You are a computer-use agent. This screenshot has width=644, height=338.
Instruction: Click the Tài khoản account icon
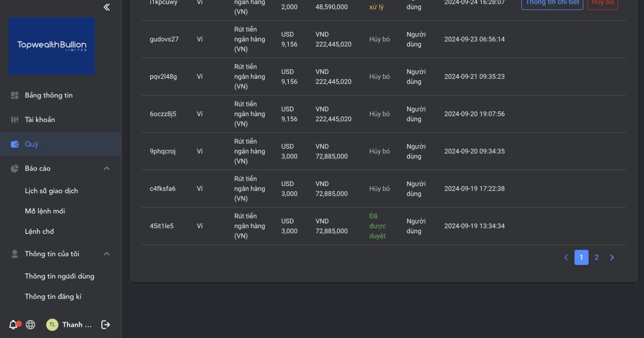[15, 119]
